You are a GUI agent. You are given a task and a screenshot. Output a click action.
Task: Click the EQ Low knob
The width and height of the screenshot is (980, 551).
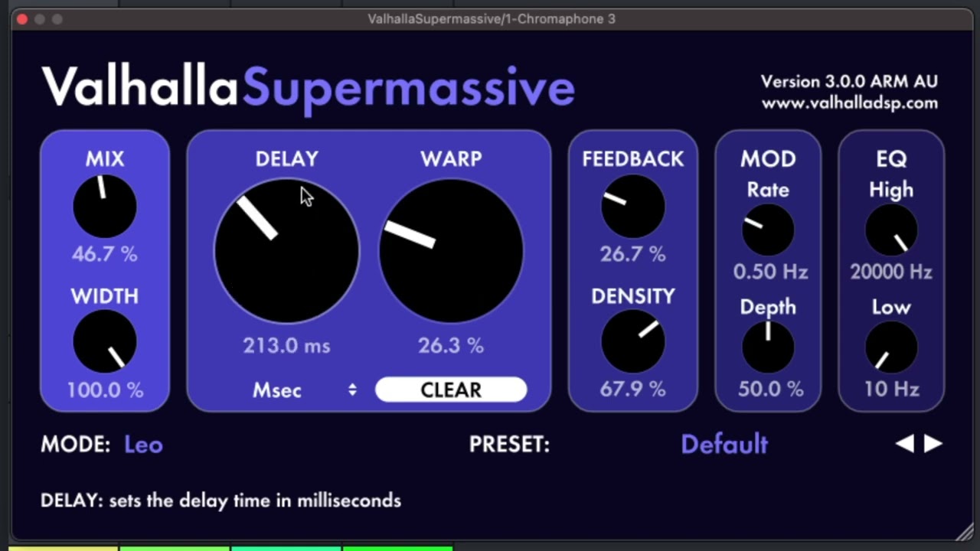[891, 347]
